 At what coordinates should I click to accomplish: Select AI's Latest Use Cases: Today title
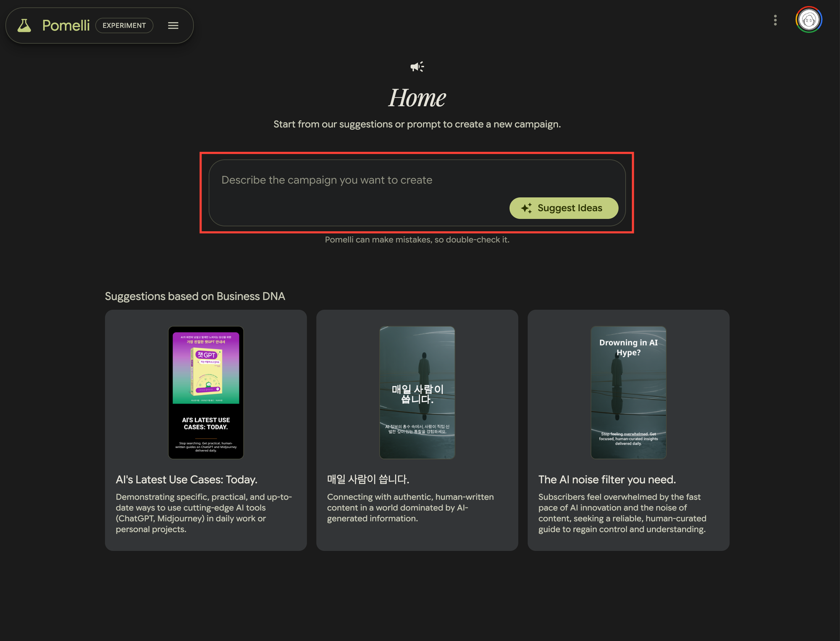click(x=186, y=479)
